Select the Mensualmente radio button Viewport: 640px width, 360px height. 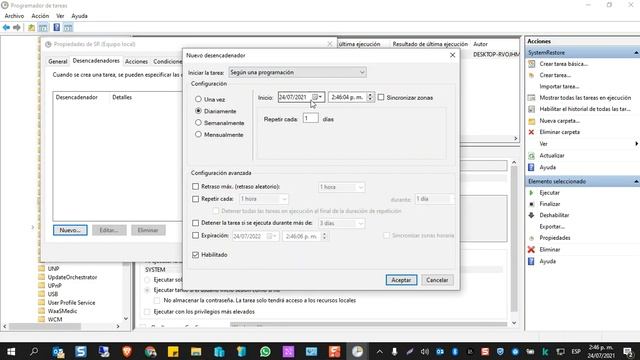click(x=198, y=134)
